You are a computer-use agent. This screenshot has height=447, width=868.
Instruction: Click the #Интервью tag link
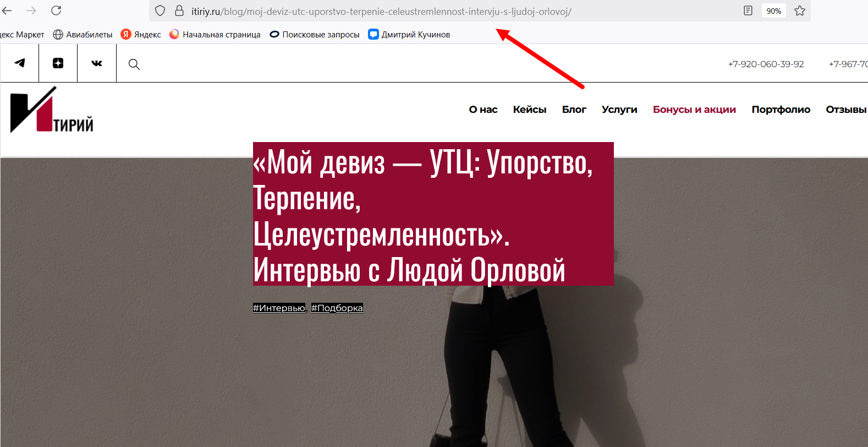pos(279,308)
